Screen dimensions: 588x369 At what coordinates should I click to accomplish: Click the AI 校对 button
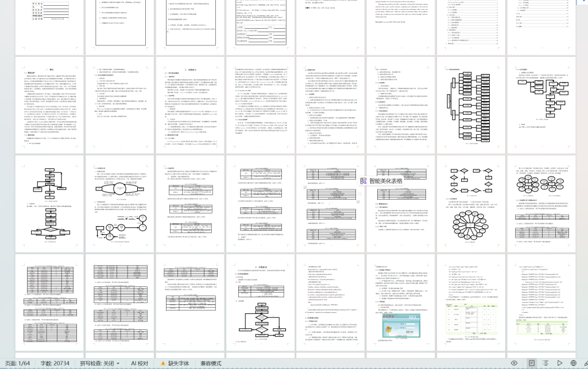140,363
